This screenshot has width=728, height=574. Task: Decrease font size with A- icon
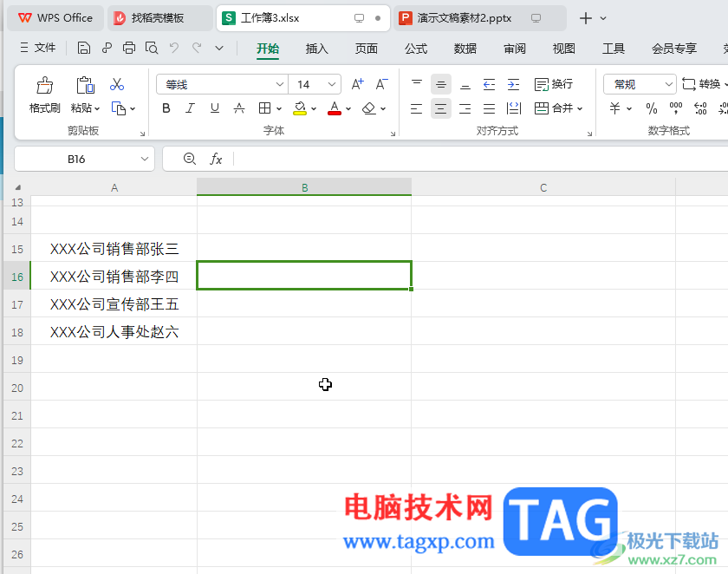coord(381,84)
